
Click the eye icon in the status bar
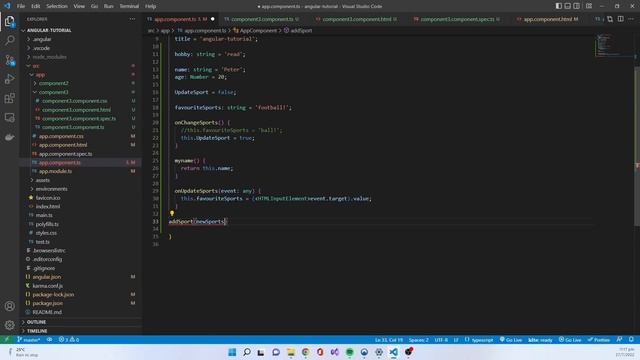point(49,340)
